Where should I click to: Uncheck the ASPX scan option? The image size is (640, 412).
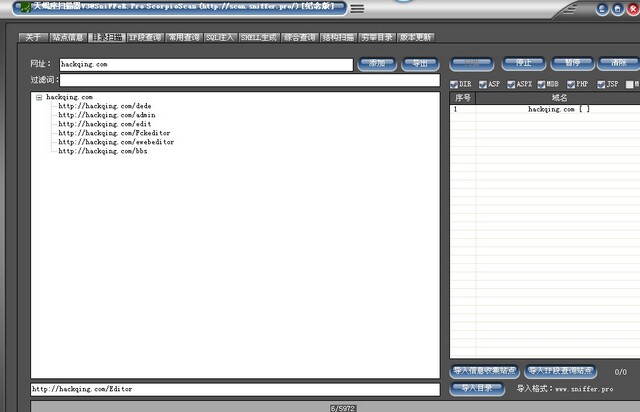click(512, 84)
